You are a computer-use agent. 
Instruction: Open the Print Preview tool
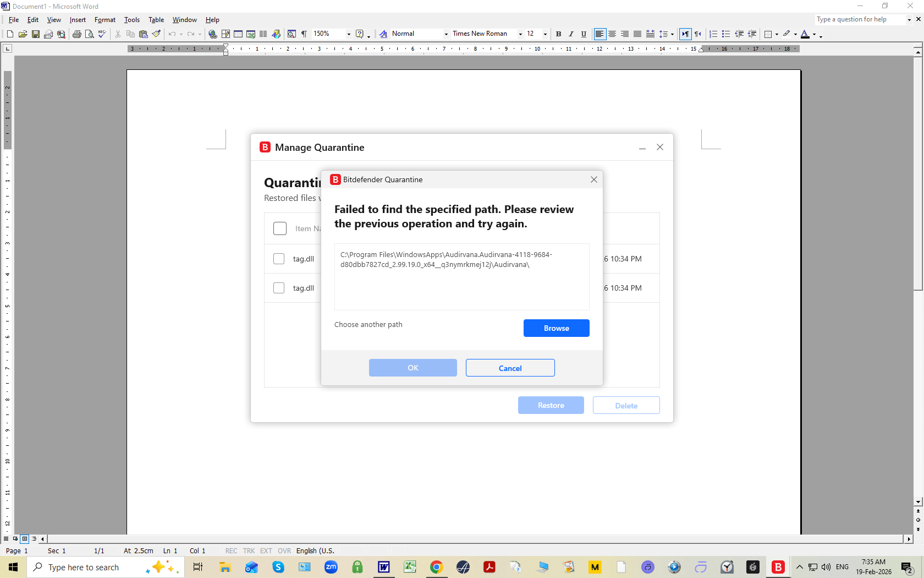tap(90, 34)
